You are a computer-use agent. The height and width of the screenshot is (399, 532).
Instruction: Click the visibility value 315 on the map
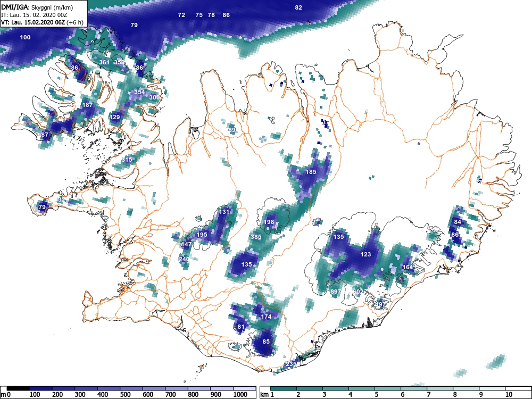pyautogui.click(x=127, y=160)
